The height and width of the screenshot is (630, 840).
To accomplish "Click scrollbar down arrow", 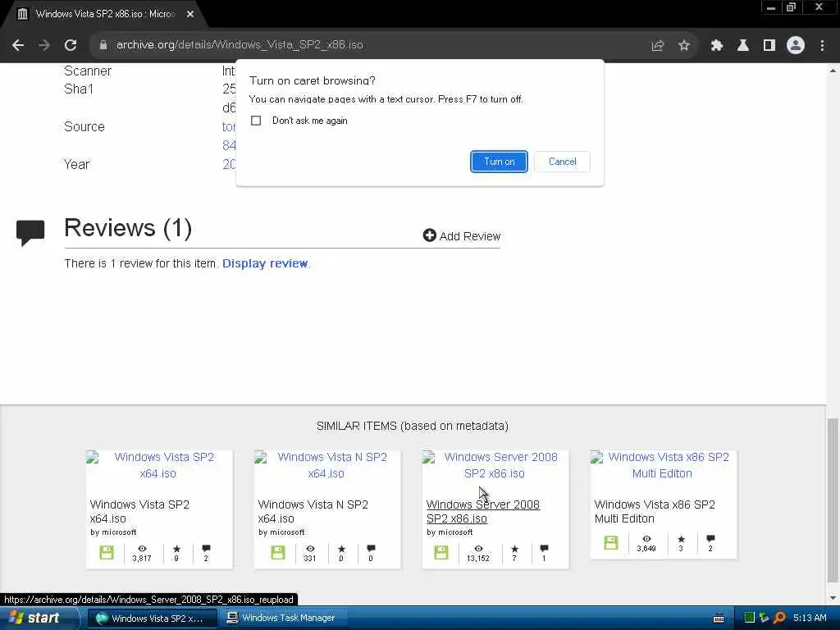I will (833, 598).
